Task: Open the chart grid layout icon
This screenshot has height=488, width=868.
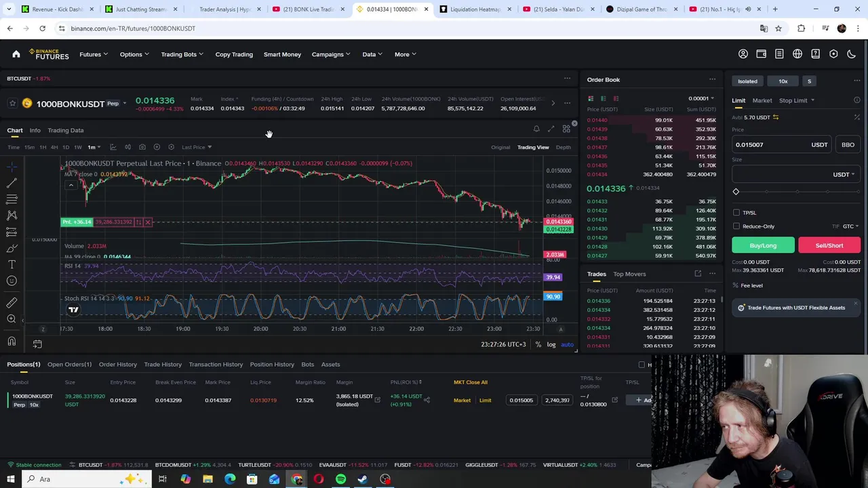Action: [566, 129]
